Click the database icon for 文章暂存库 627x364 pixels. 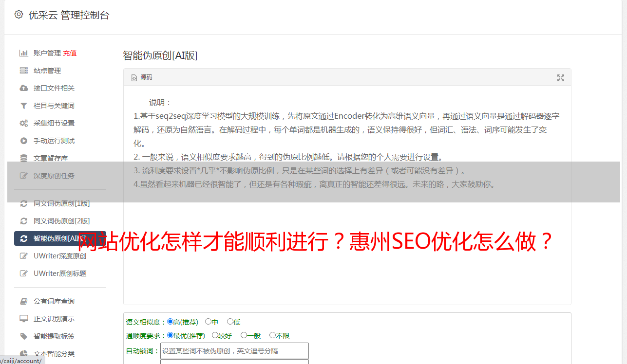[x=23, y=158]
